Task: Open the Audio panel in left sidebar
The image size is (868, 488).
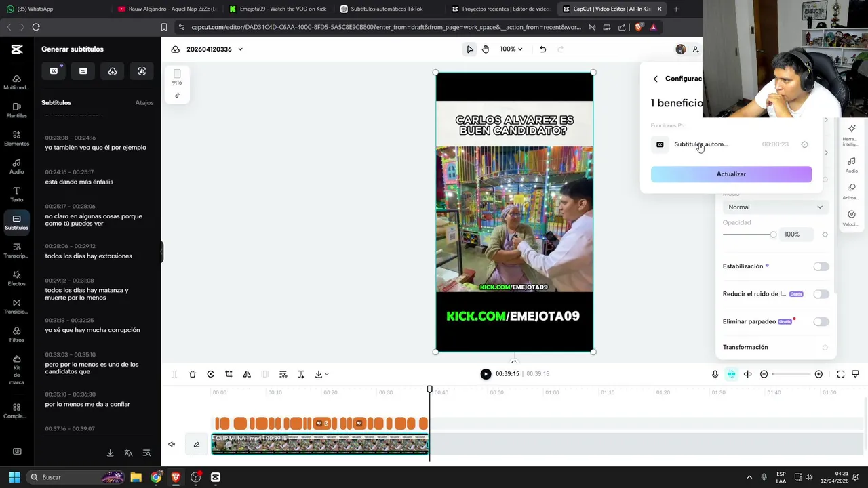Action: 16,167
